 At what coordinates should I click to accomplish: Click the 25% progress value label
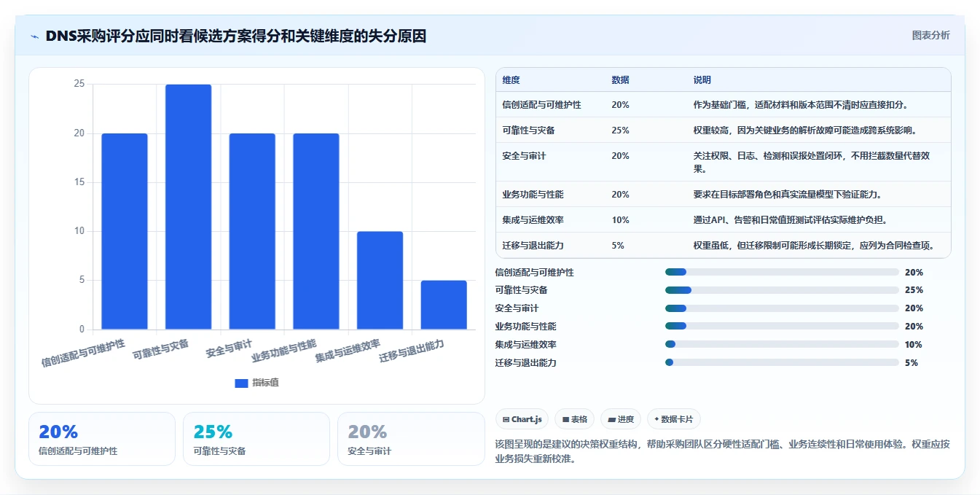914,290
